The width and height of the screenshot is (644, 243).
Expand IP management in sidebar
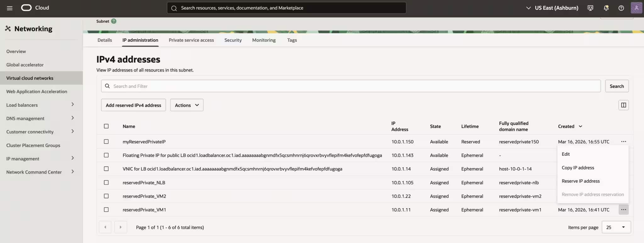73,158
